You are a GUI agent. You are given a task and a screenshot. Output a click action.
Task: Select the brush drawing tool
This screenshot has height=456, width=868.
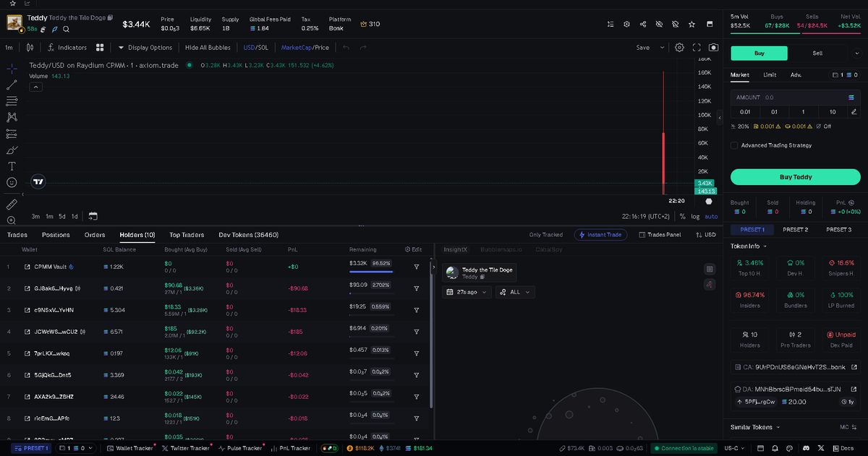click(12, 150)
